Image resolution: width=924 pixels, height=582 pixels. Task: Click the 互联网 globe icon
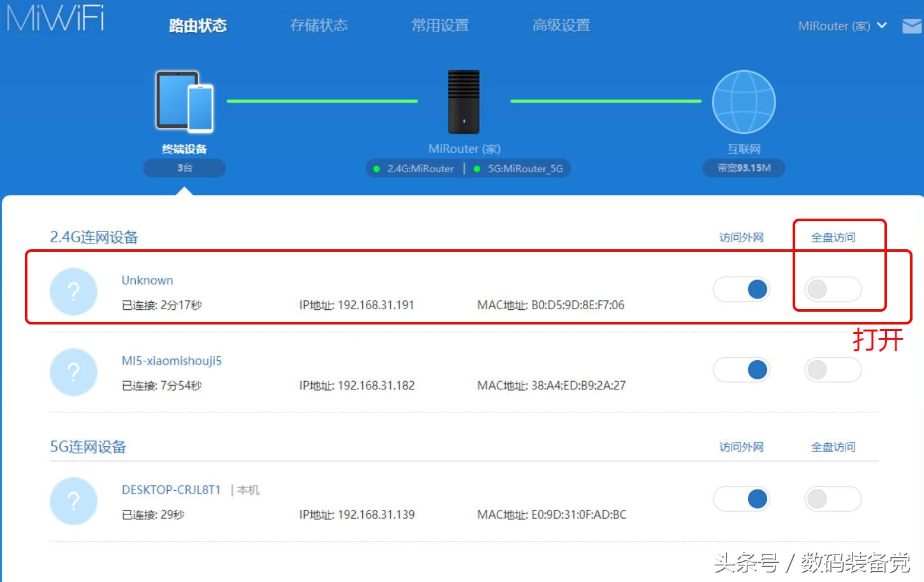click(743, 101)
